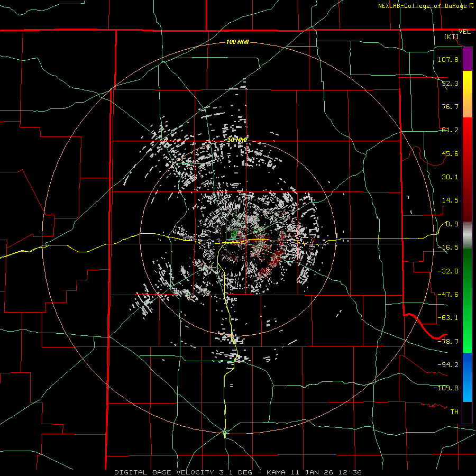Click the gray near-zero segment of color bar
Viewport: 476px width, 476px height.
(x=467, y=235)
